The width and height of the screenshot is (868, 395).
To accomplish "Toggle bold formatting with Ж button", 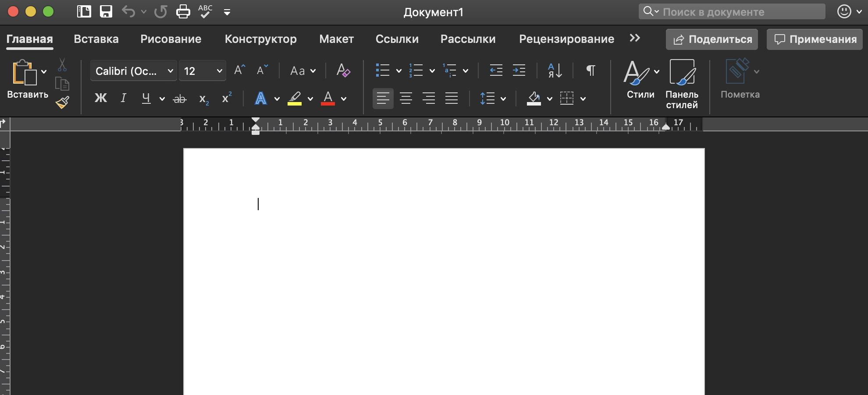I will coord(101,99).
